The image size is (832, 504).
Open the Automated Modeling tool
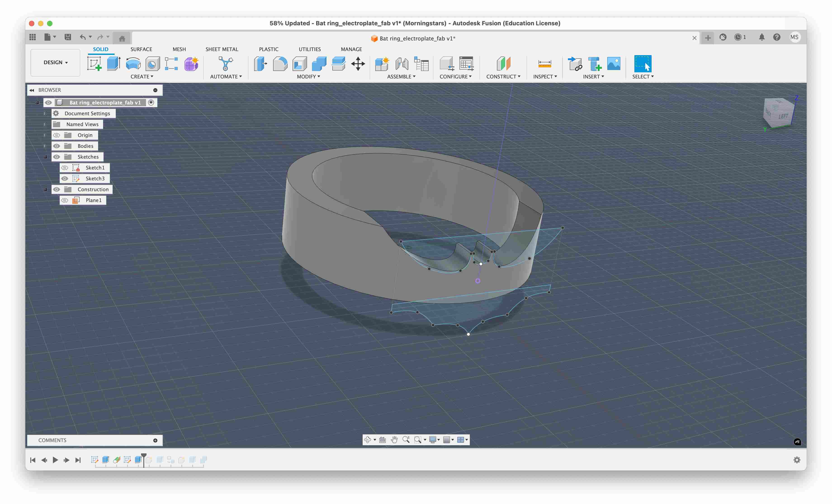pos(226,64)
